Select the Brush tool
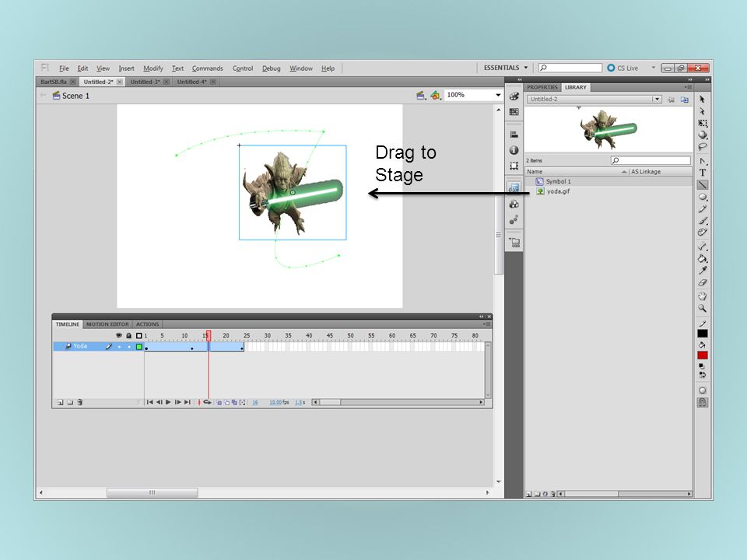 click(702, 220)
